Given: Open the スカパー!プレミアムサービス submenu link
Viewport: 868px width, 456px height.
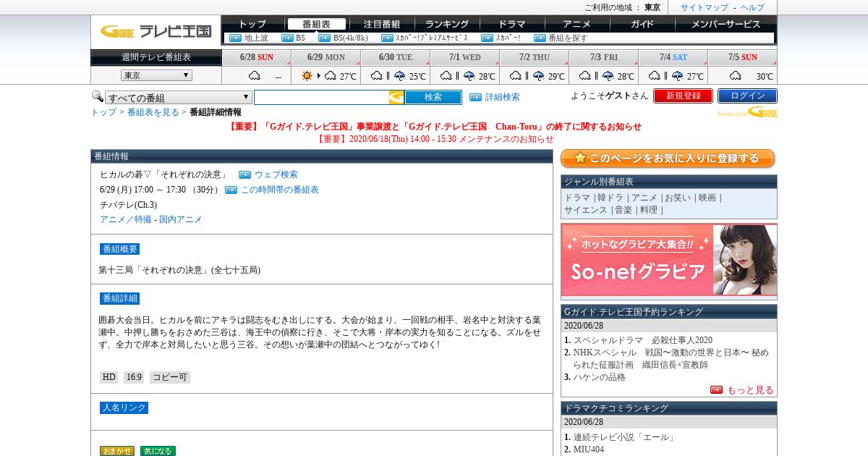Looking at the screenshot, I should click(x=432, y=38).
